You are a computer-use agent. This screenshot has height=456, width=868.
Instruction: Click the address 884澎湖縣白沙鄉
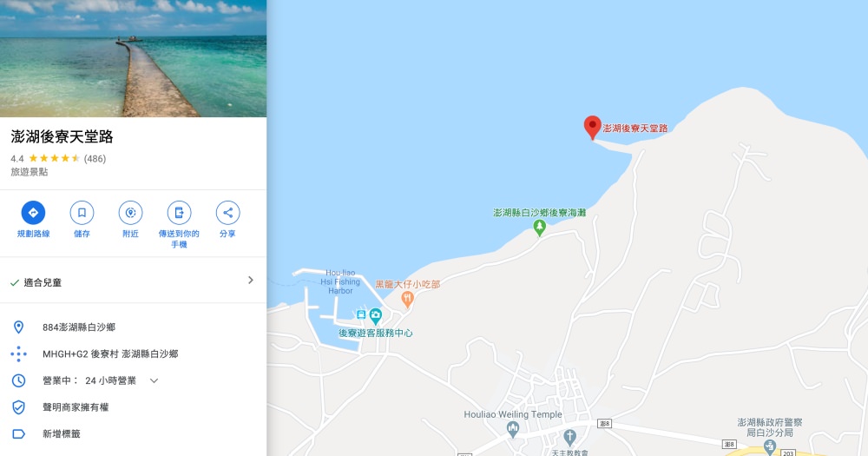[79, 327]
